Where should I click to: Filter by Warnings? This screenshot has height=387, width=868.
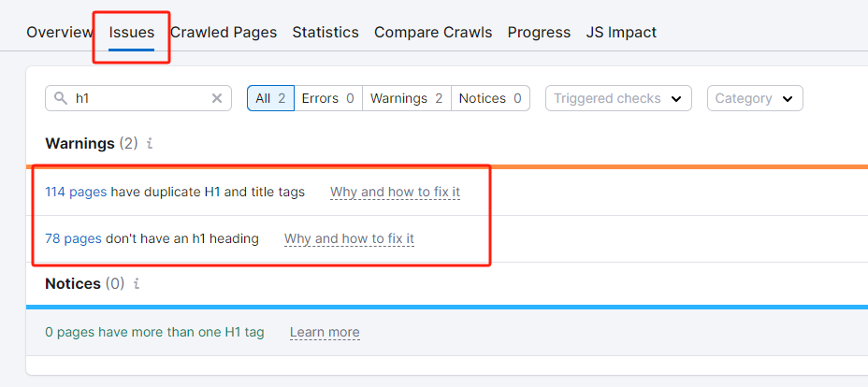click(406, 98)
